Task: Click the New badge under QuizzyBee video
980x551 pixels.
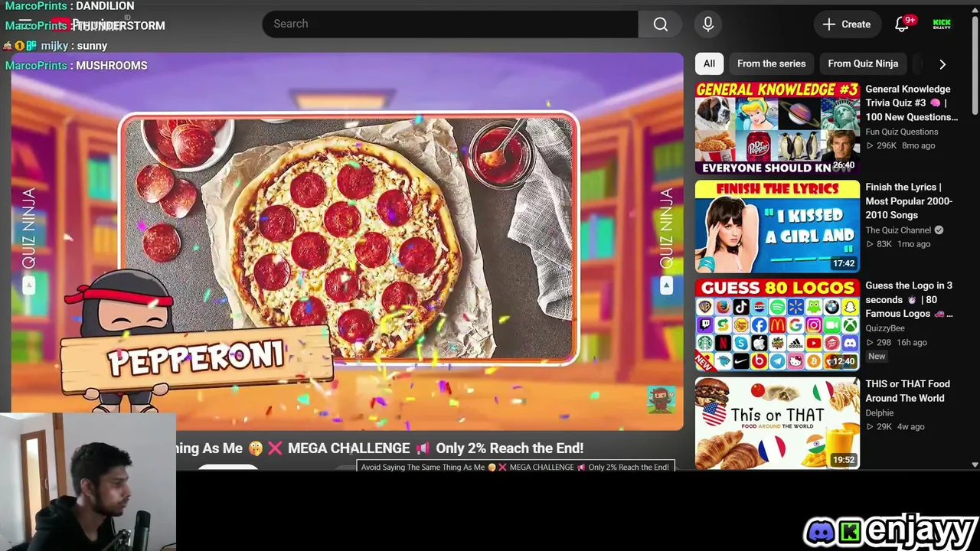Action: click(877, 357)
